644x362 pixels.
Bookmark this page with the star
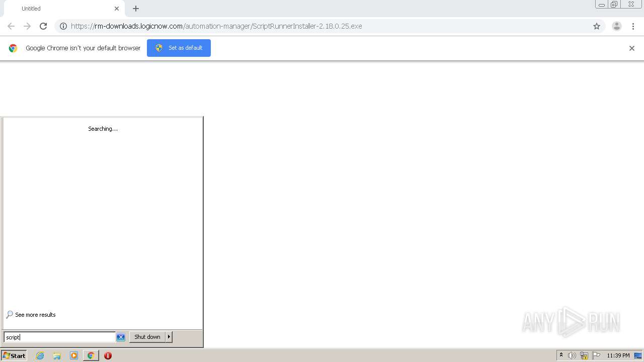tap(597, 26)
